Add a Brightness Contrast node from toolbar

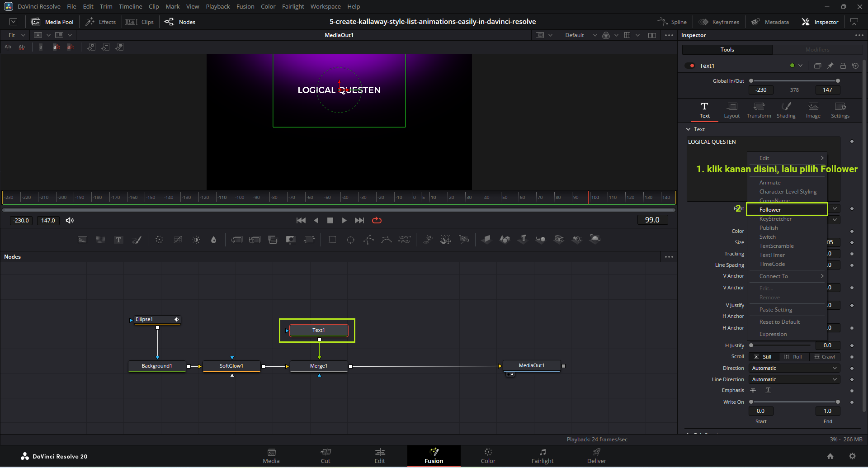tap(196, 240)
